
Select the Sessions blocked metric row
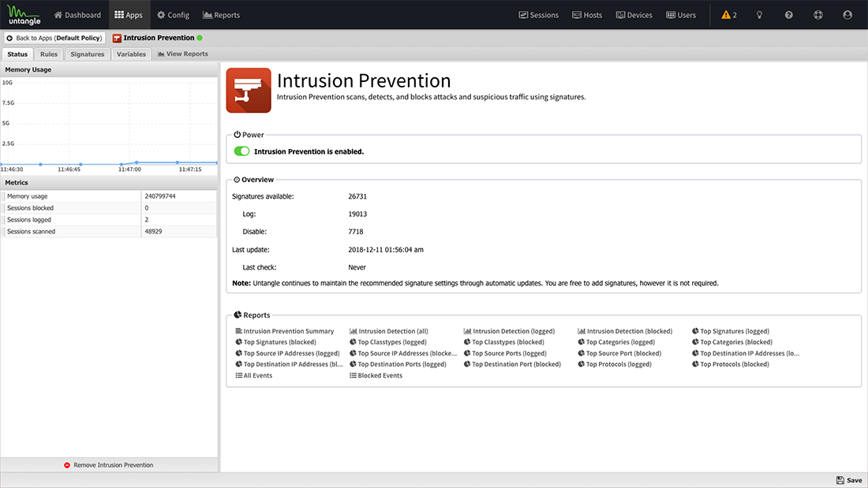coord(109,208)
